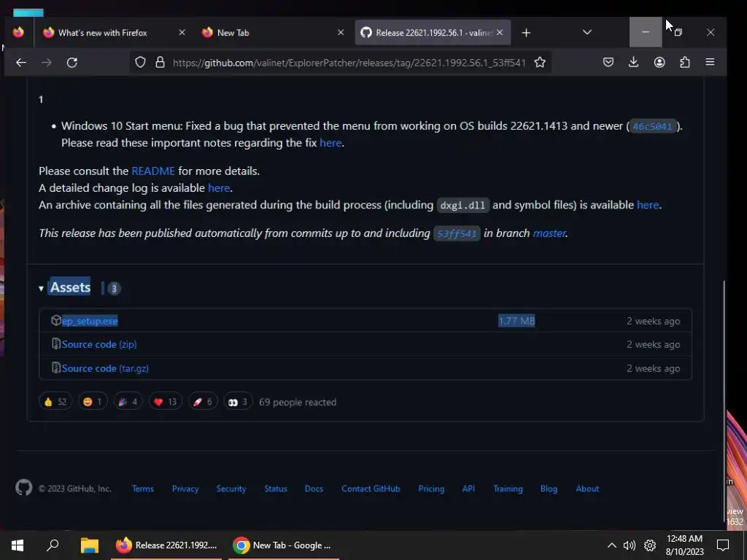Download ep_setup.exe asset
Image resolution: width=747 pixels, height=560 pixels.
click(90, 321)
